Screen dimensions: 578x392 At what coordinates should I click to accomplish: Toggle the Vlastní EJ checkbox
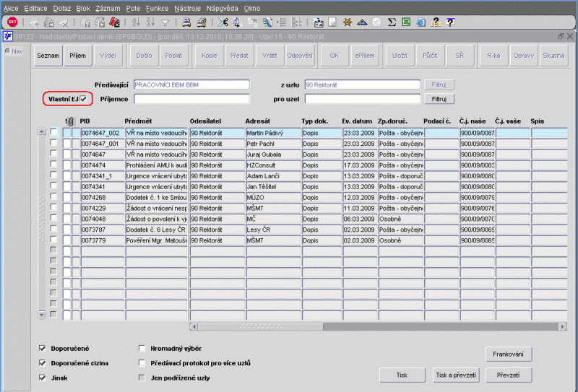coord(84,99)
